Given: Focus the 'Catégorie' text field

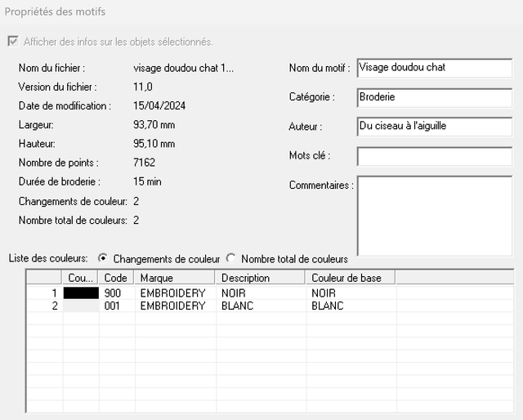Looking at the screenshot, I should tap(433, 97).
